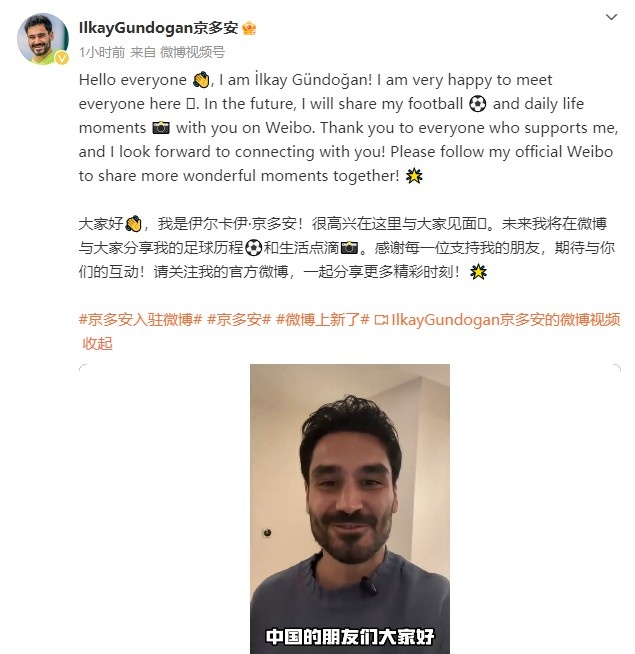Click the video subtitle 中国的朋友们大家好
The width and height of the screenshot is (635, 654).
(x=350, y=636)
